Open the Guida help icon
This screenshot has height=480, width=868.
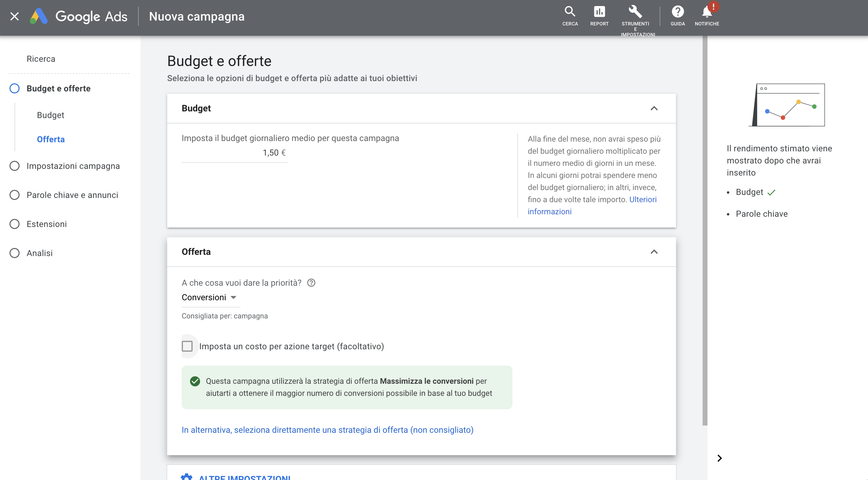pyautogui.click(x=678, y=12)
